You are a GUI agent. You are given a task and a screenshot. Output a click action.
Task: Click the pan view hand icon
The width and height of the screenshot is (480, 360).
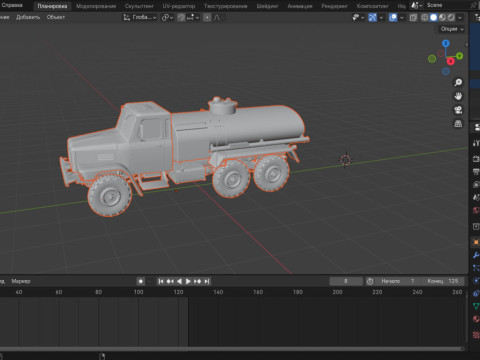pyautogui.click(x=458, y=96)
